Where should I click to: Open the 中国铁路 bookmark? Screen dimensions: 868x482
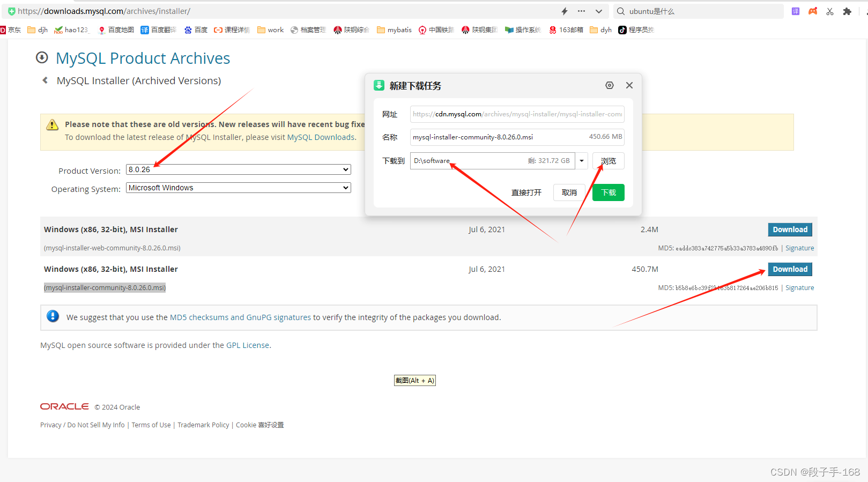pos(436,30)
